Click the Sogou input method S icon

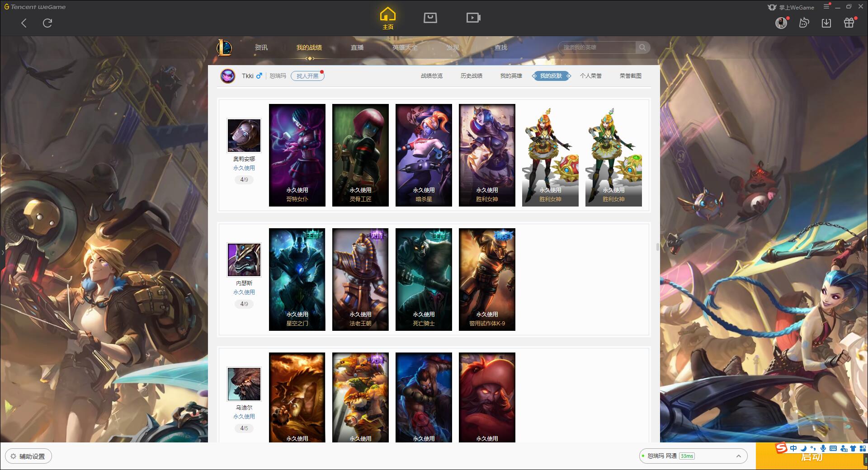pyautogui.click(x=781, y=448)
